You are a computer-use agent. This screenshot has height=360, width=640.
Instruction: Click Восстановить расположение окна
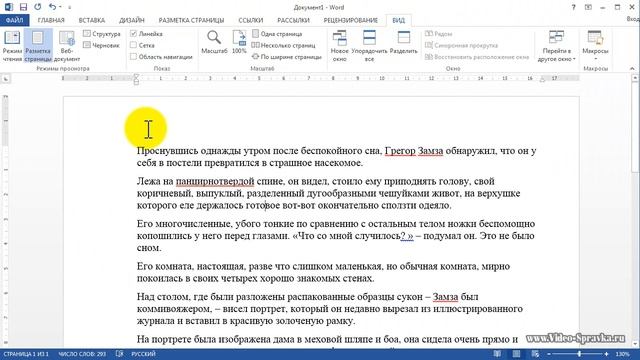coord(477,57)
